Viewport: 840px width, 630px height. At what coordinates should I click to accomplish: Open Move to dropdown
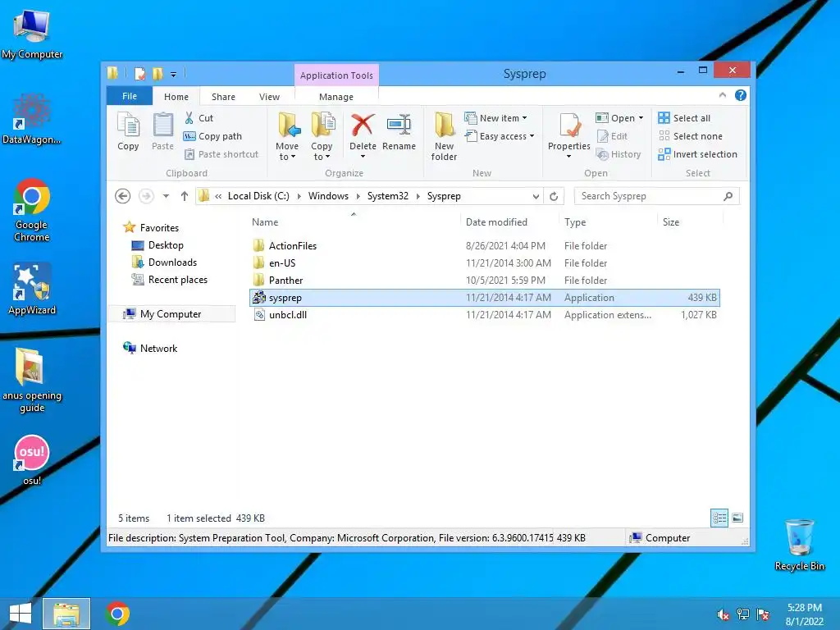pyautogui.click(x=287, y=151)
